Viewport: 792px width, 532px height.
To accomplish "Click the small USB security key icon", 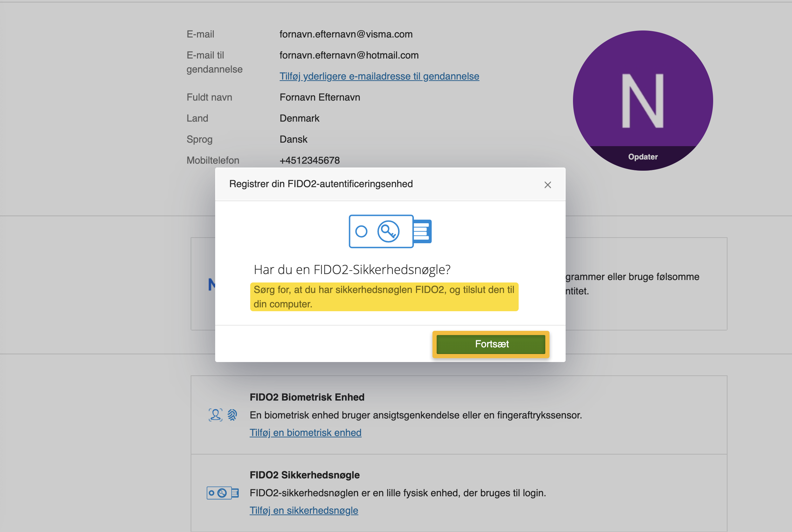I will (222, 492).
